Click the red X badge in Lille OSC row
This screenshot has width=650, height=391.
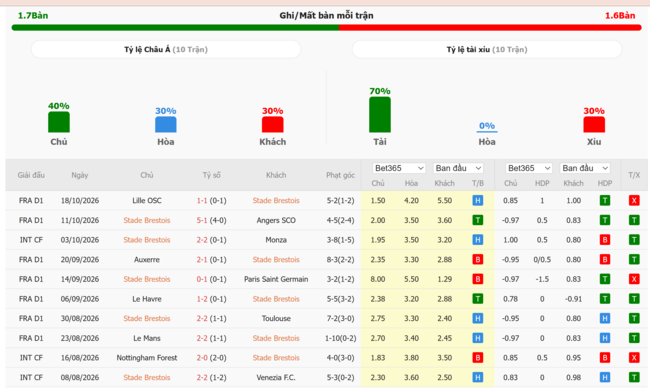(x=633, y=201)
